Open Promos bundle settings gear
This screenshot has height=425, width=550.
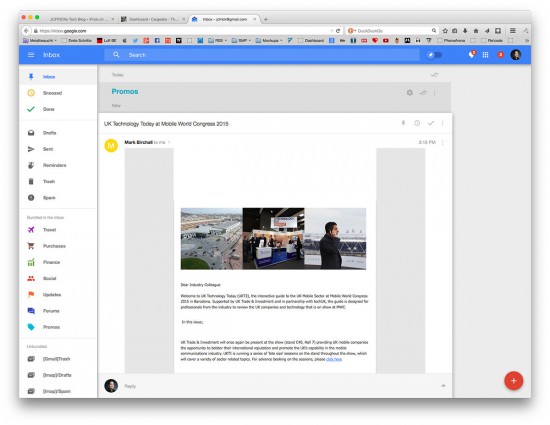(409, 93)
